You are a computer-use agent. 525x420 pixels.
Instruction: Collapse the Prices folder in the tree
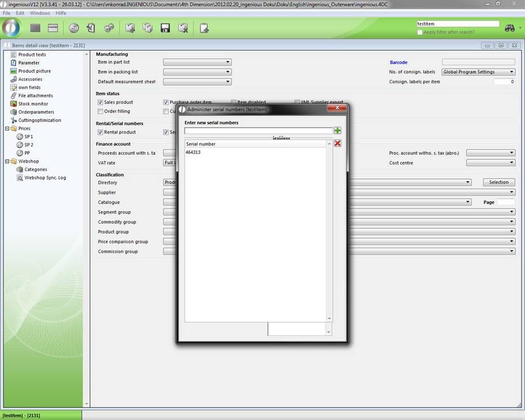[7, 128]
